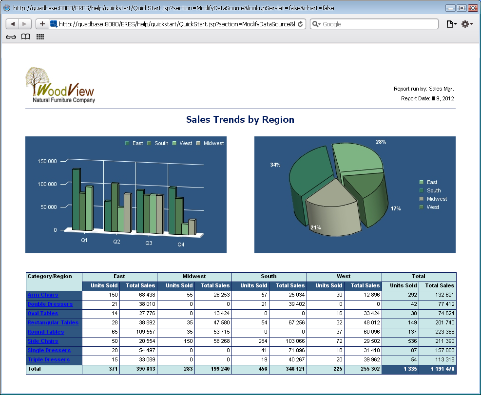481x395 pixels.
Task: Open the Arm Chairs category link
Action: (x=43, y=295)
